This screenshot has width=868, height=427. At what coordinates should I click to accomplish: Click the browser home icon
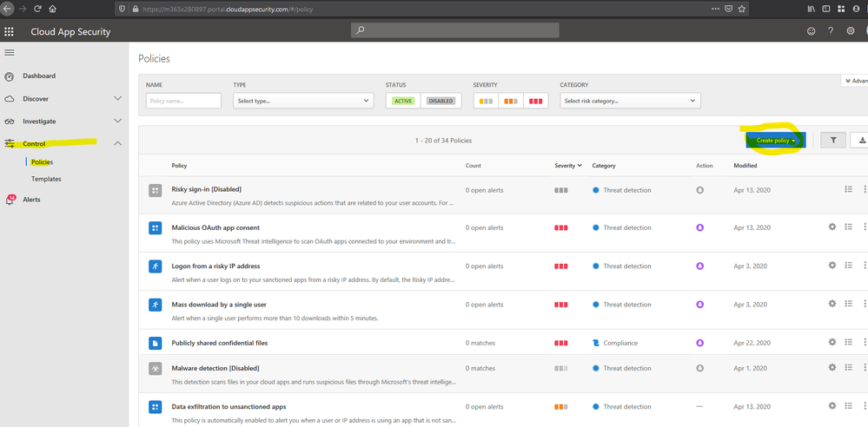pos(53,9)
